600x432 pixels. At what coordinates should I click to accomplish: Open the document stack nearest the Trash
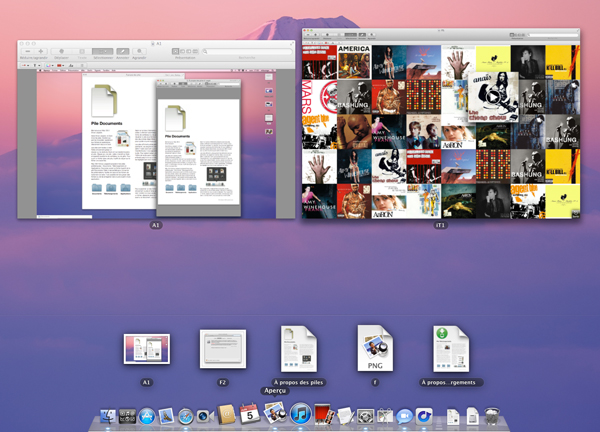tap(473, 416)
